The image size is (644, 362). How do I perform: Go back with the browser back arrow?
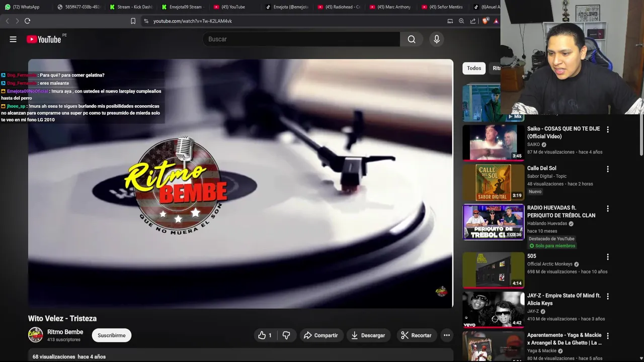click(x=7, y=21)
